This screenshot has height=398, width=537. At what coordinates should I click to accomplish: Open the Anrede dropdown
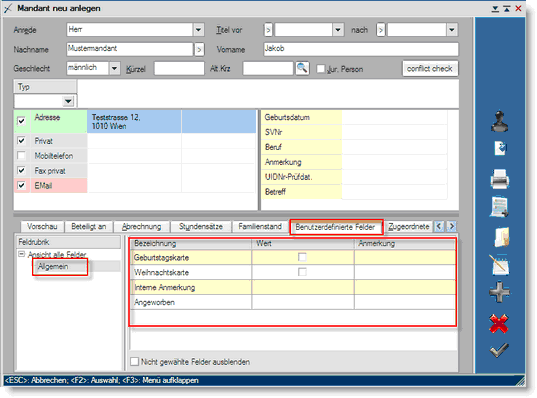click(199, 30)
